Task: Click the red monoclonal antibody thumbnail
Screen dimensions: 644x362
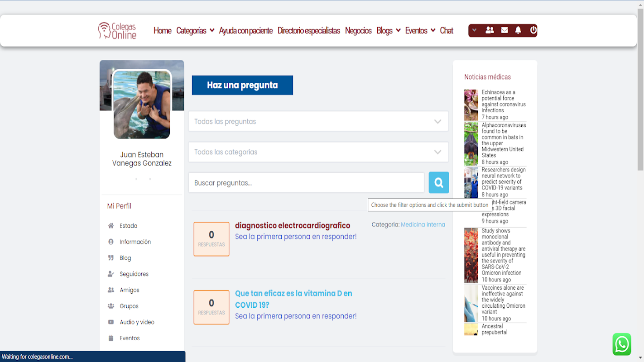Action: [x=471, y=256]
